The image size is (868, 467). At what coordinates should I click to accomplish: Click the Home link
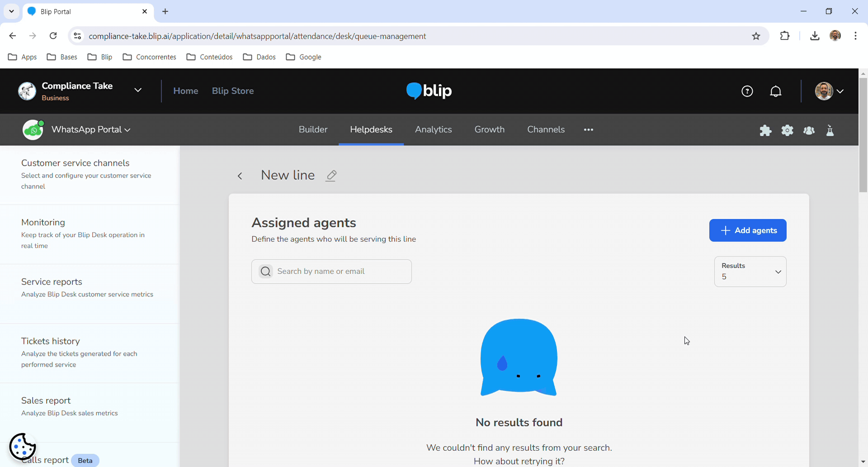click(x=186, y=91)
